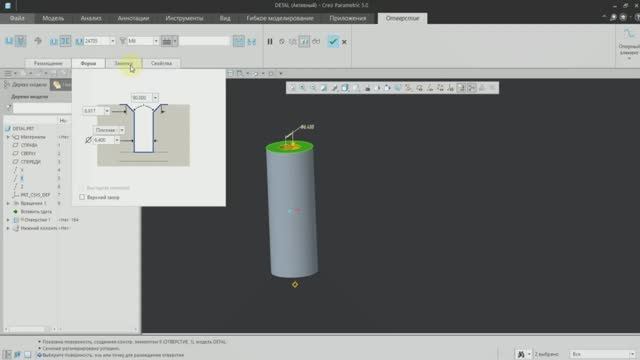Open the Заметка panel tab
Image resolution: width=640 pixels, height=360 pixels.
[123, 63]
